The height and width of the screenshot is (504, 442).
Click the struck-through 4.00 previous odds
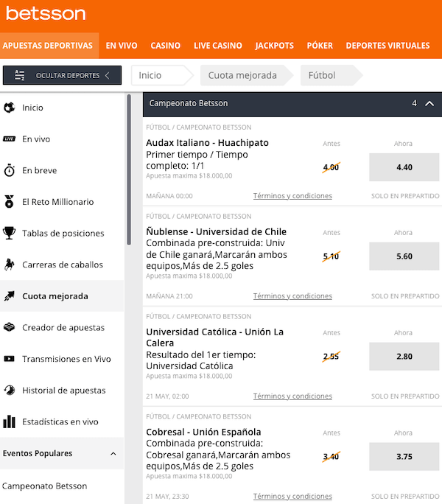pos(331,167)
